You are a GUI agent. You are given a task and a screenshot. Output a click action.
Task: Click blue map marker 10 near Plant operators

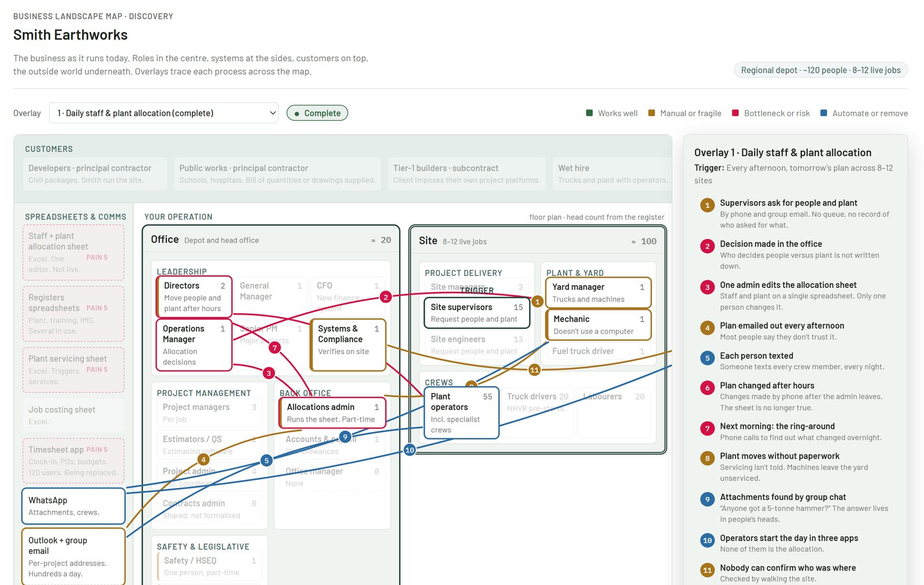409,450
